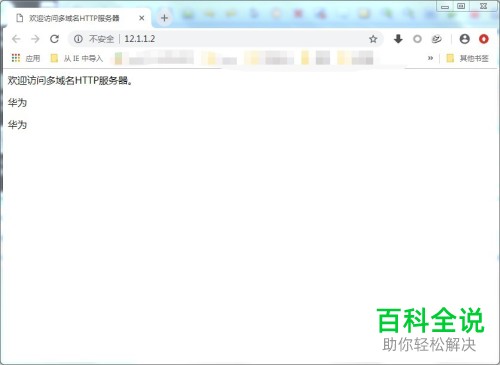Open the Other bookmarks folder
The height and width of the screenshot is (365, 500).
point(467,58)
